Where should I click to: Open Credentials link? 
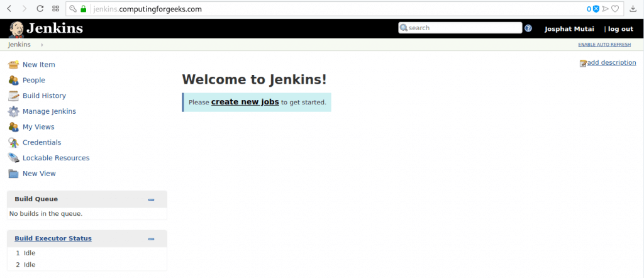tap(42, 143)
